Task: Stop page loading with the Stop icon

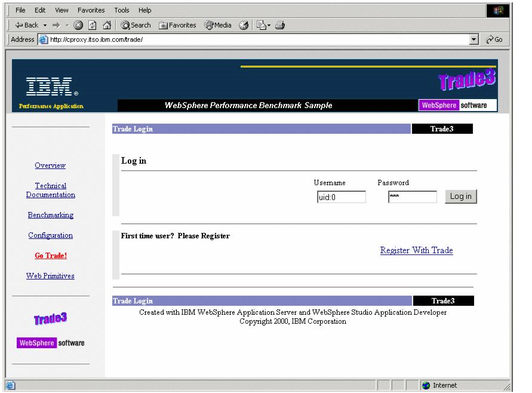Action: pyautogui.click(x=78, y=25)
